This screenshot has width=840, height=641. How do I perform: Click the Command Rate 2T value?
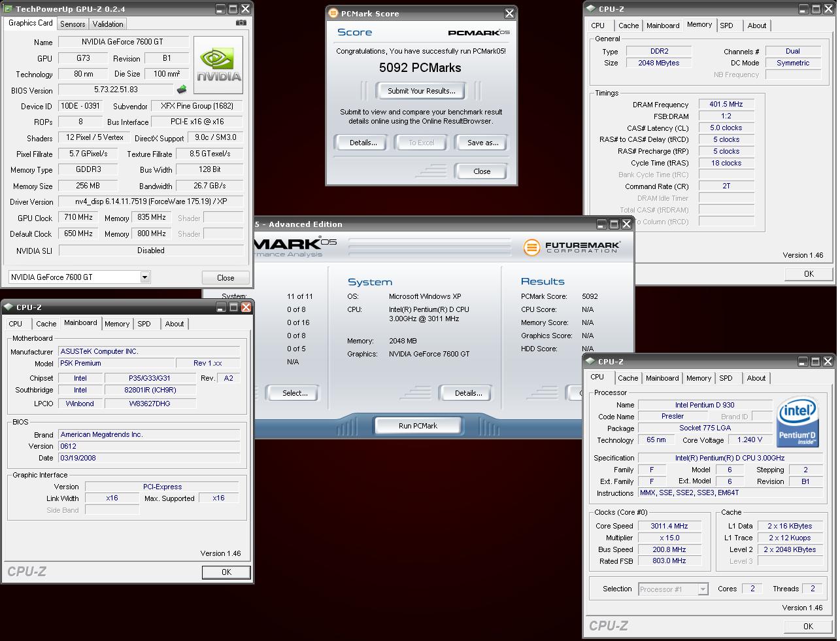[726, 186]
